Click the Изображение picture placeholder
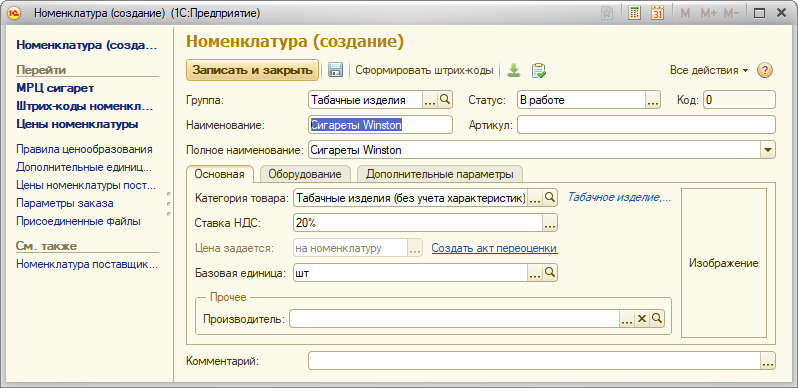The height and width of the screenshot is (388, 798). 724,263
